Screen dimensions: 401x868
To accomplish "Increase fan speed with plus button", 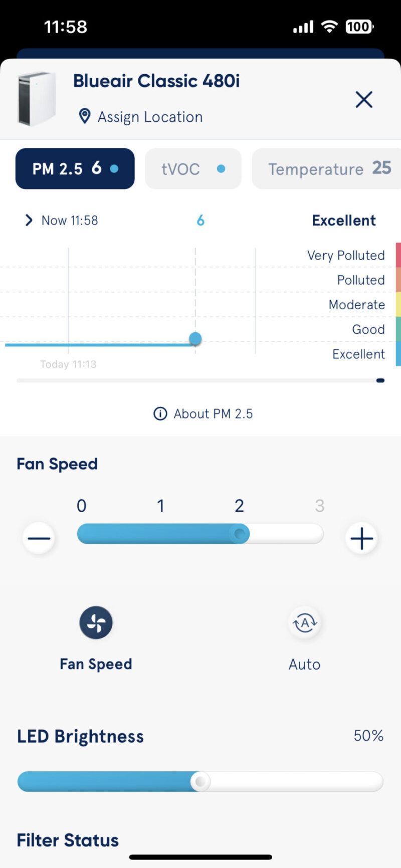I will [361, 538].
